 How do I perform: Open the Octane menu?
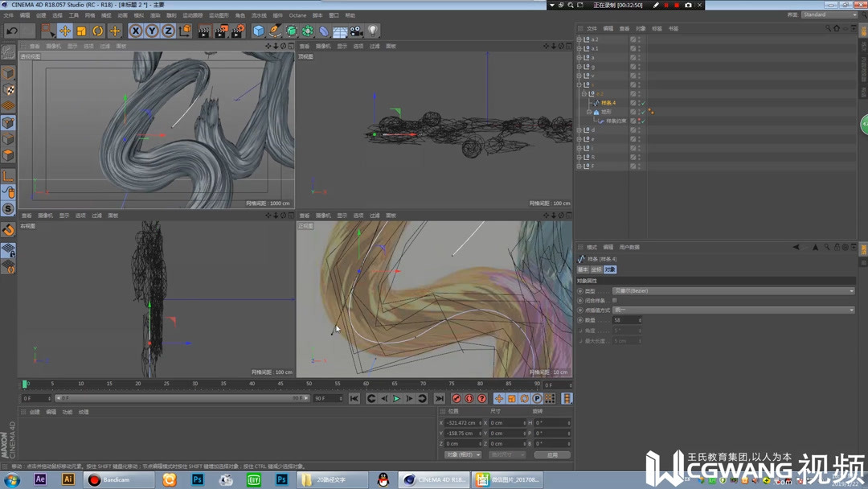coord(297,15)
